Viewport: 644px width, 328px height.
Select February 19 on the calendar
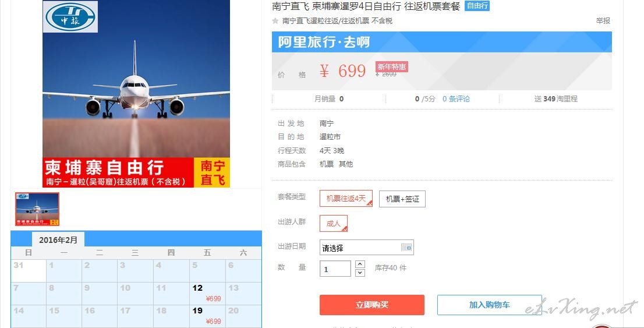click(207, 316)
